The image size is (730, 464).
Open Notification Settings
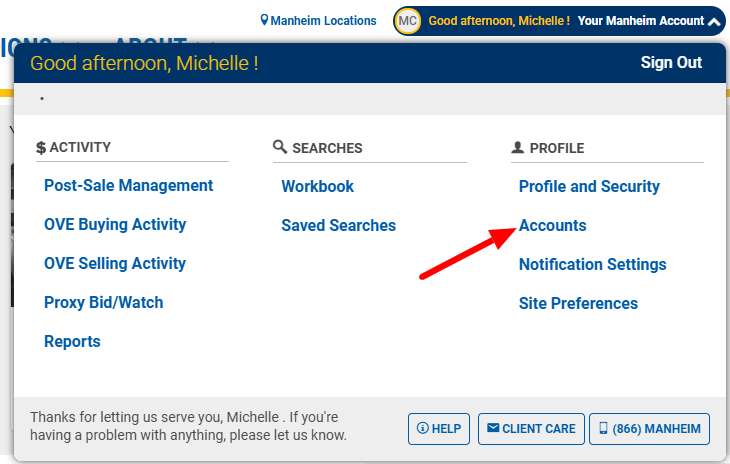pyautogui.click(x=592, y=265)
